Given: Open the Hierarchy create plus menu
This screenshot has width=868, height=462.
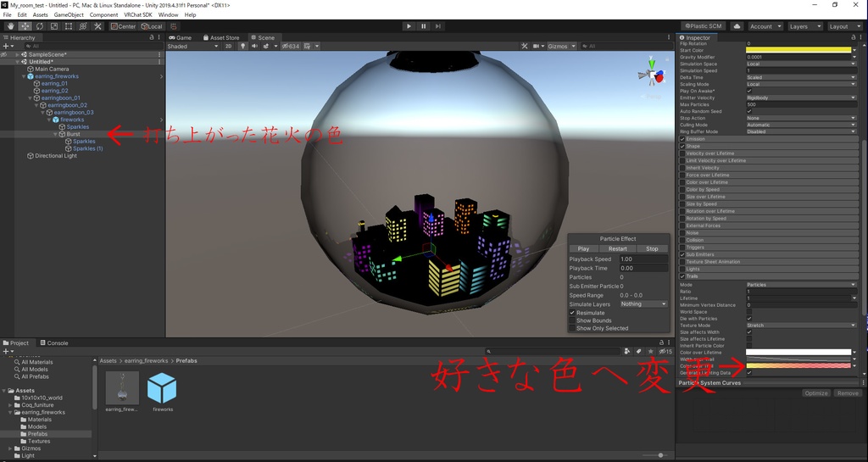Looking at the screenshot, I should pyautogui.click(x=7, y=47).
